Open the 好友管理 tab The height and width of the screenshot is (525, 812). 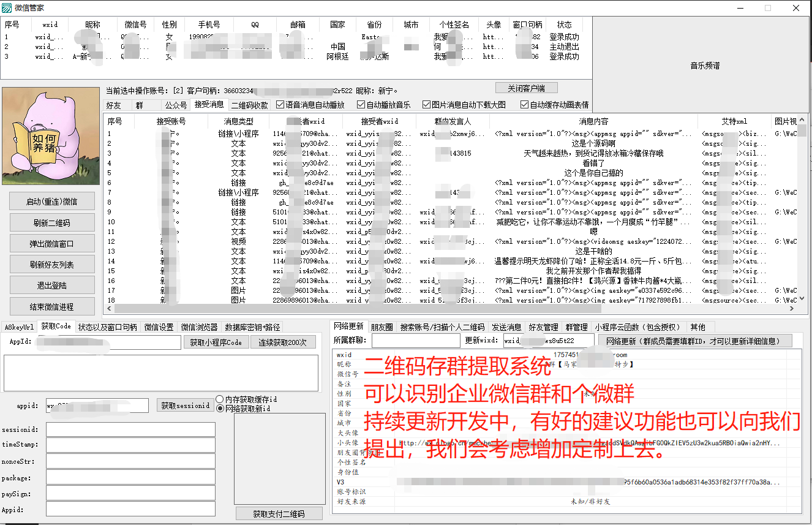point(543,327)
